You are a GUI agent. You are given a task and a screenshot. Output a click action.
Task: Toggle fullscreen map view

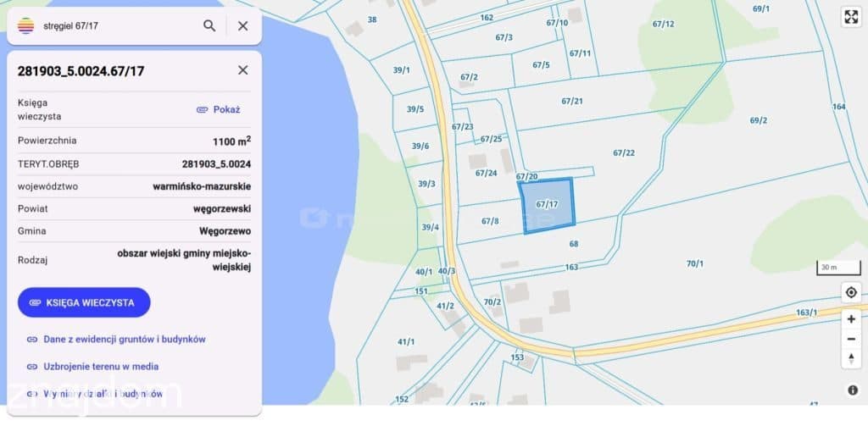click(x=851, y=17)
